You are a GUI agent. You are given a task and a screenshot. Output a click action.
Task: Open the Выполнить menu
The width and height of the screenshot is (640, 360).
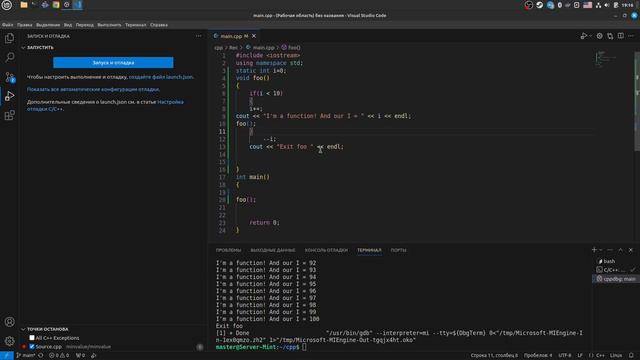(109, 25)
